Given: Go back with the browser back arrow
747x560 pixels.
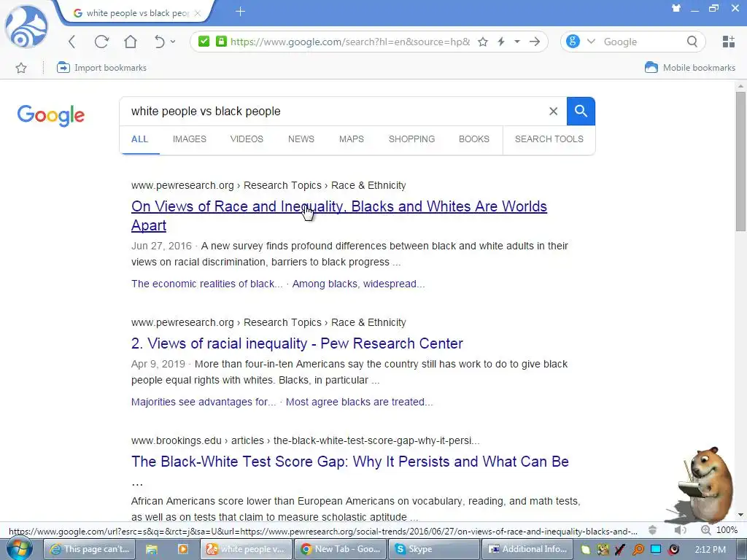Looking at the screenshot, I should (72, 42).
